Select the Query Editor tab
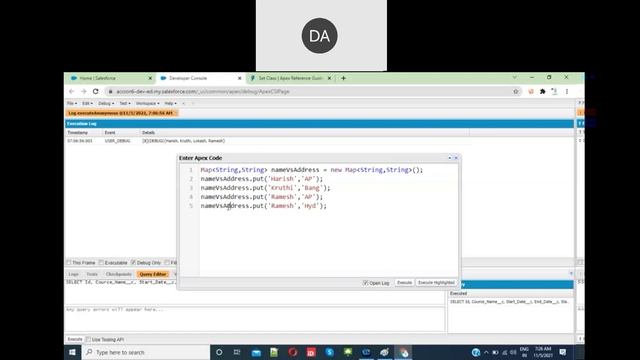Viewport: 640px width, 360px height. point(153,274)
